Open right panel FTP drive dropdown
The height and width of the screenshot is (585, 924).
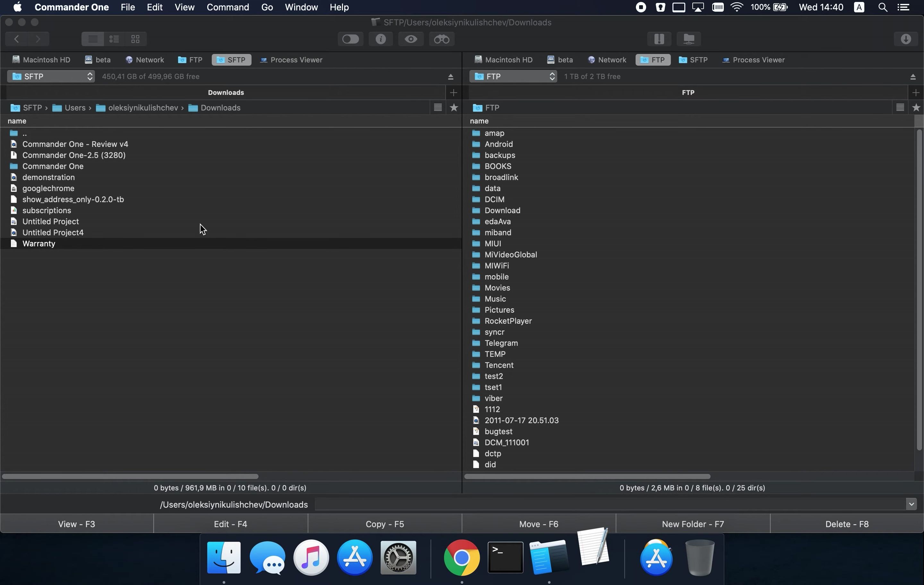(513, 76)
